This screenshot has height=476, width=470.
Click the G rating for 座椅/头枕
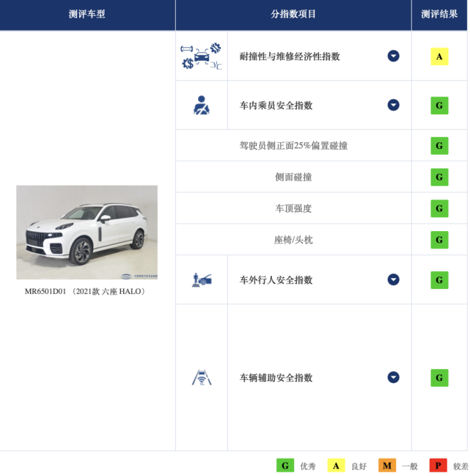coord(439,240)
